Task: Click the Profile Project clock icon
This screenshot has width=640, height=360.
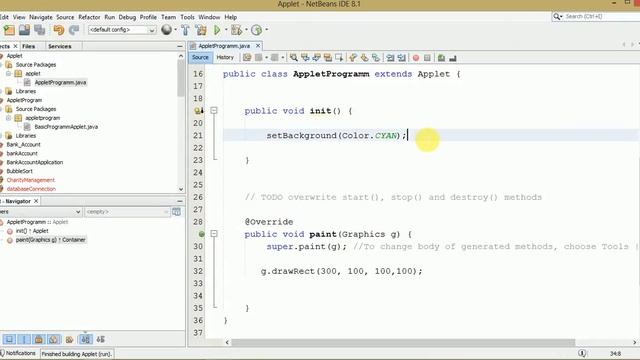Action: tap(256, 30)
